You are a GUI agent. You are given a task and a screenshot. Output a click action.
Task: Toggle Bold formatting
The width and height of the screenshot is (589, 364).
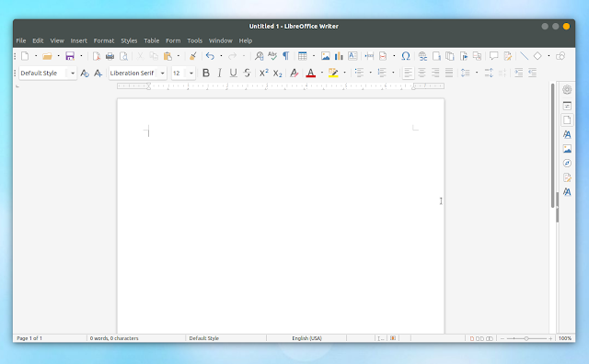(206, 73)
